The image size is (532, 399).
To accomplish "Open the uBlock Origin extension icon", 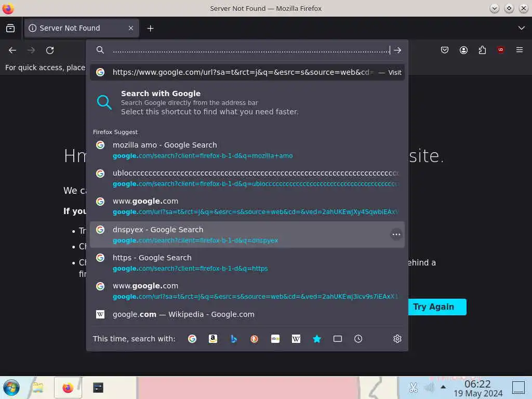I will (x=500, y=50).
